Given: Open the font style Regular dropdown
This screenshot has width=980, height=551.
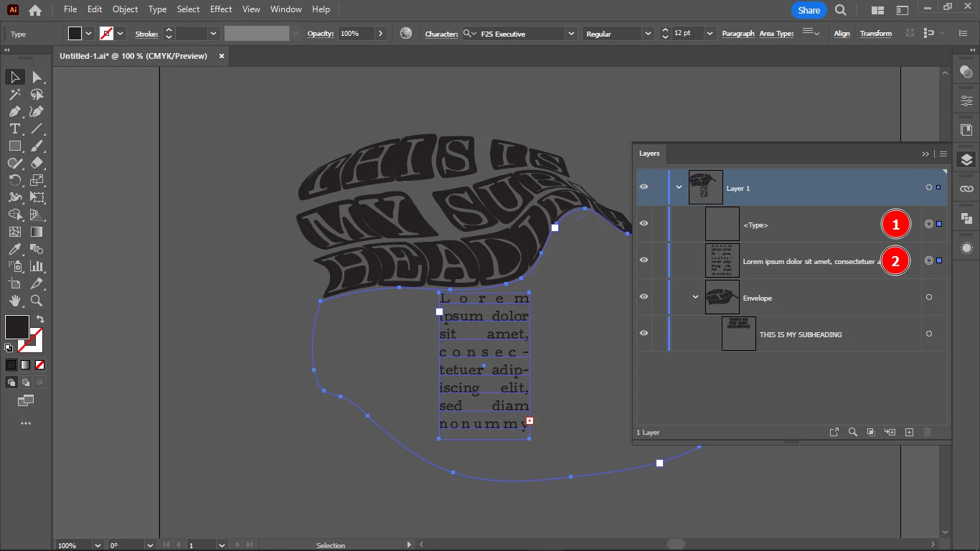Looking at the screenshot, I should pos(648,34).
